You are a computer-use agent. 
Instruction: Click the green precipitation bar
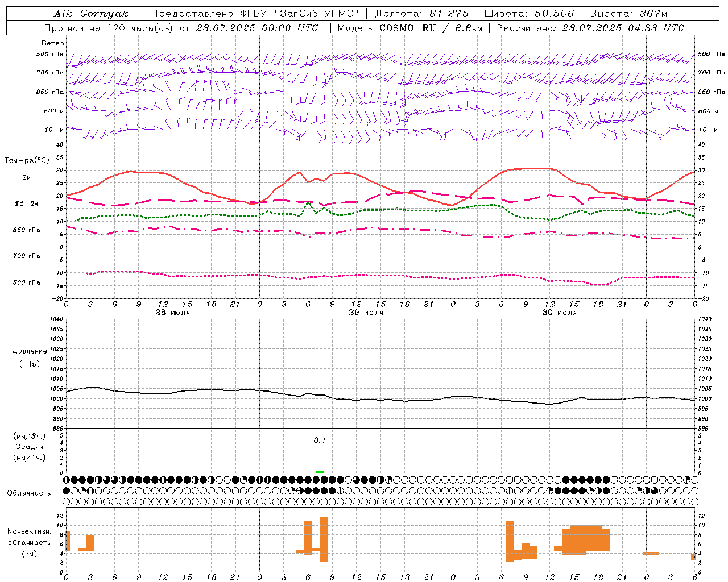[320, 472]
